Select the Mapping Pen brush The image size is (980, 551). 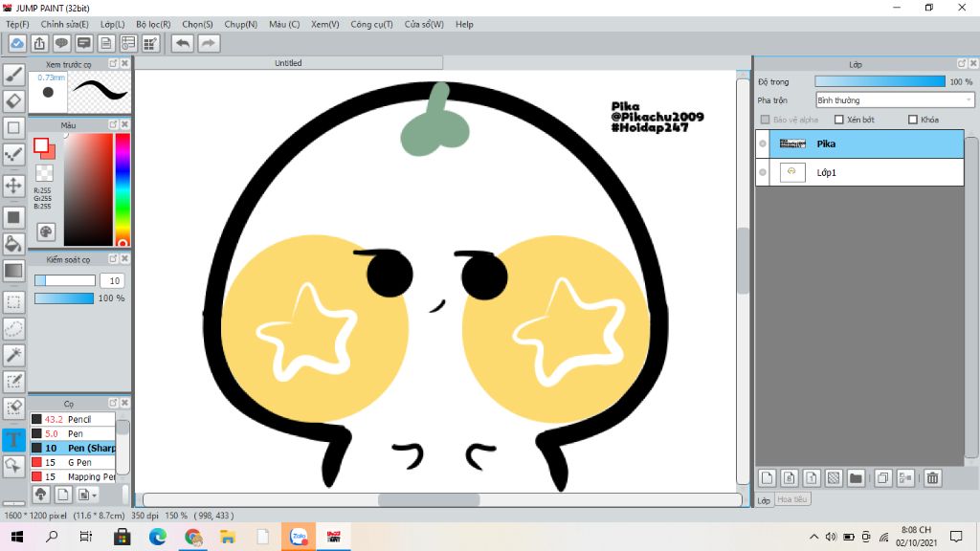[x=73, y=476]
